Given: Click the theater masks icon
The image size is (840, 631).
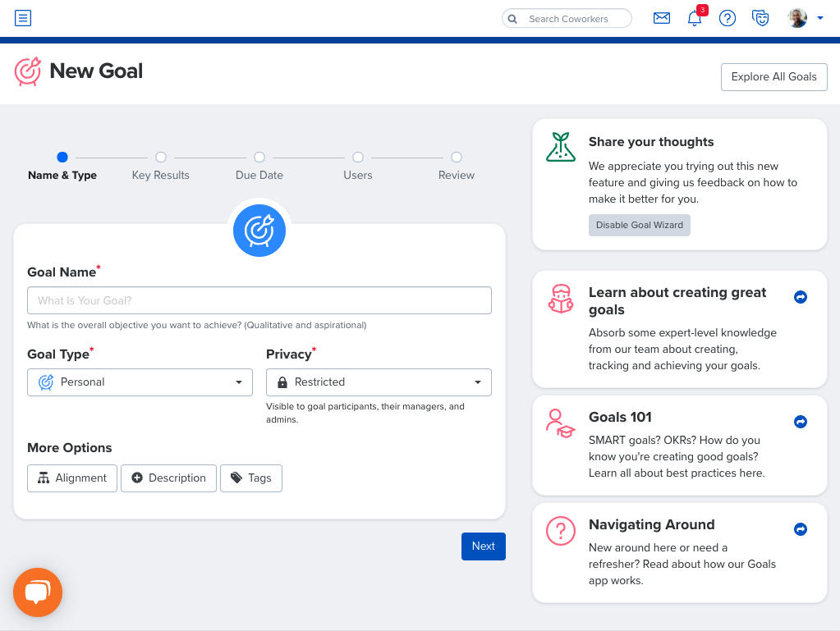Looking at the screenshot, I should tap(760, 18).
